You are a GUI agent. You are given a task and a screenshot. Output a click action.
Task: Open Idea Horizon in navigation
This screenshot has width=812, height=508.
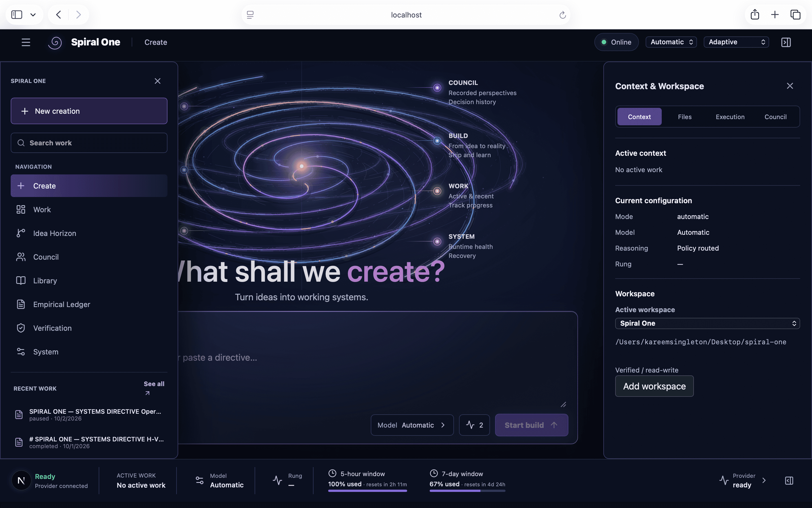click(89, 233)
